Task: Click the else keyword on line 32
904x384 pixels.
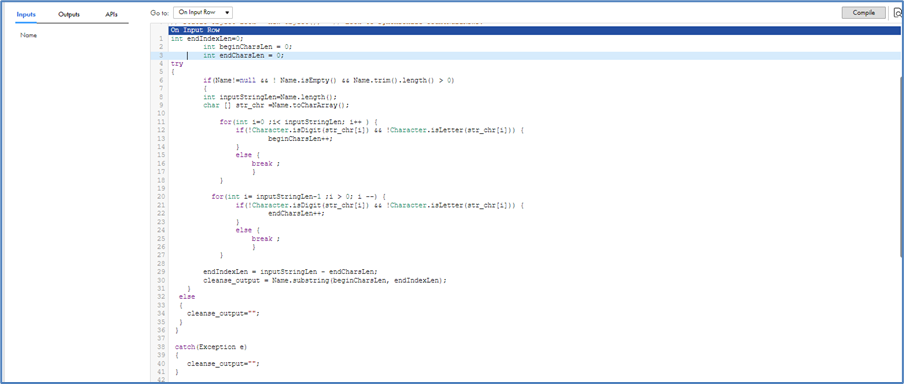Action: point(187,297)
